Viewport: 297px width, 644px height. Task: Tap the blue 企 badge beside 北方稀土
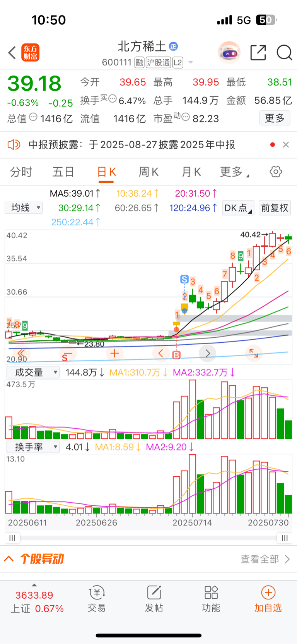173,46
